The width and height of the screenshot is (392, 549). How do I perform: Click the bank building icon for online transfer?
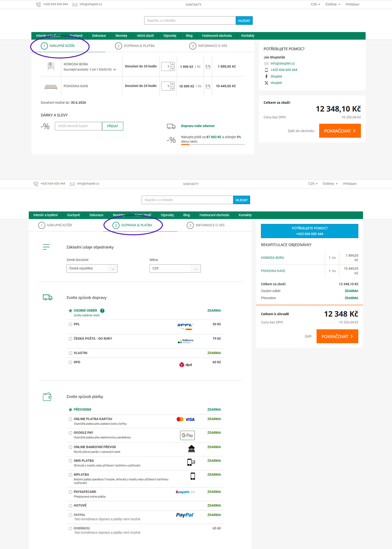tap(191, 448)
